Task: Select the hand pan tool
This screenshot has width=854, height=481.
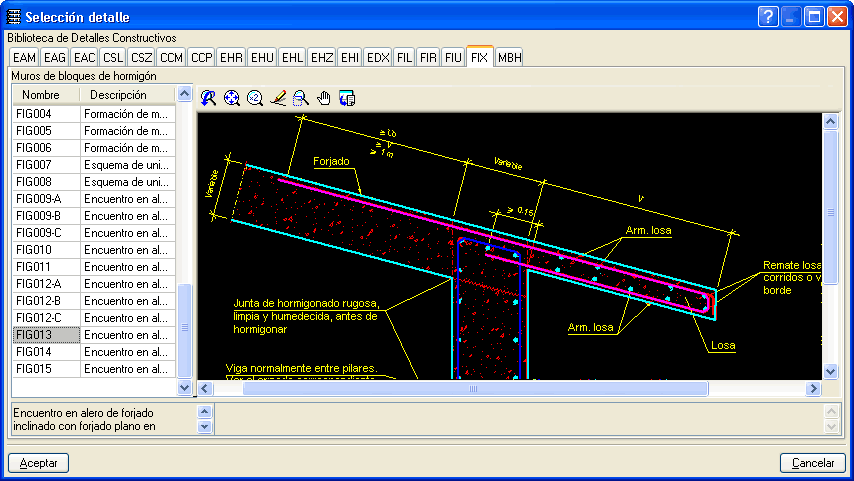Action: pyautogui.click(x=323, y=97)
